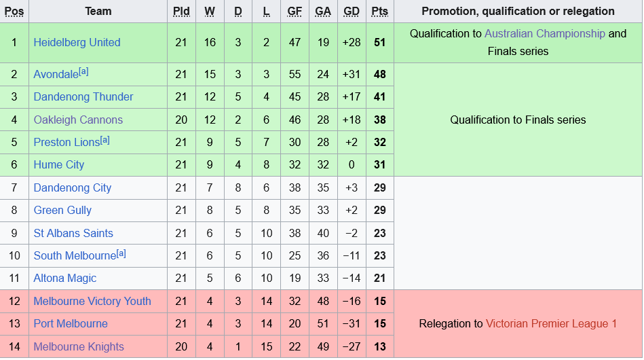Click the Avondale team link

[x=56, y=75]
